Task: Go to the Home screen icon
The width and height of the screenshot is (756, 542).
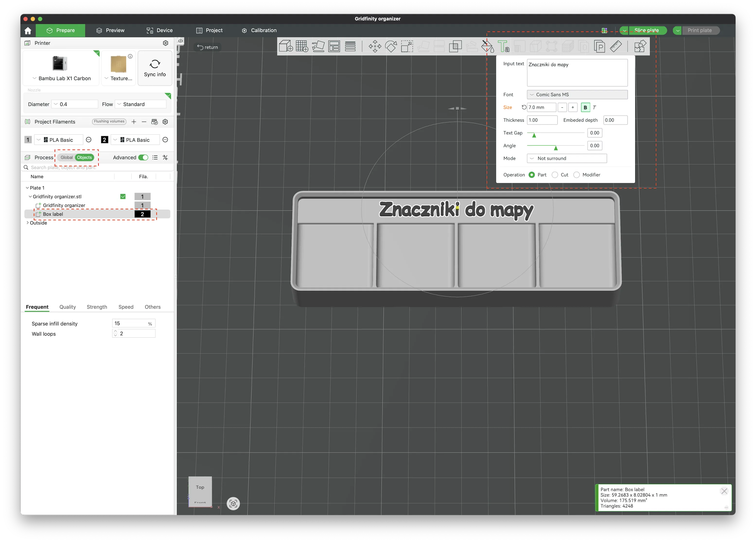Action: click(28, 31)
